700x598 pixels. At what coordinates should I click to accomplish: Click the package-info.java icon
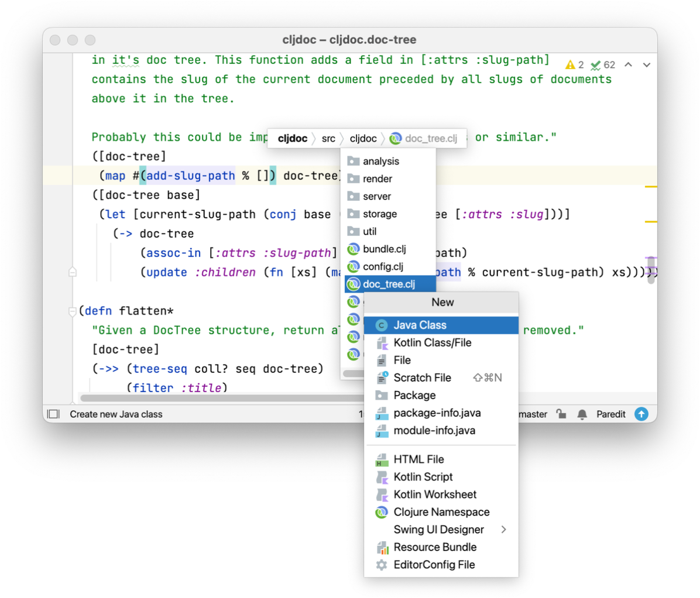pyautogui.click(x=382, y=413)
